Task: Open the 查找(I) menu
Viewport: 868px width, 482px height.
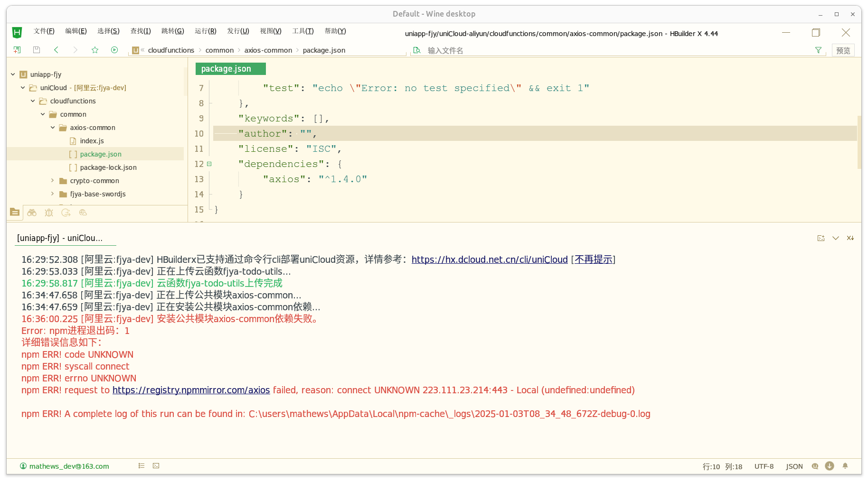Action: (x=141, y=31)
